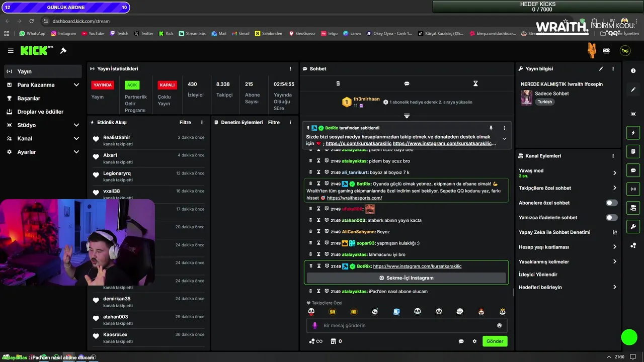This screenshot has width=644, height=362.
Task: Click the gavel moderation icon beside the Kick logo
Action: (63, 51)
